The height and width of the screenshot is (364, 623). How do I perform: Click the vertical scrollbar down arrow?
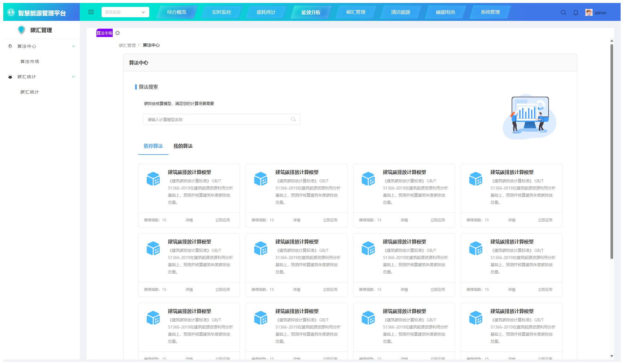pos(611,356)
